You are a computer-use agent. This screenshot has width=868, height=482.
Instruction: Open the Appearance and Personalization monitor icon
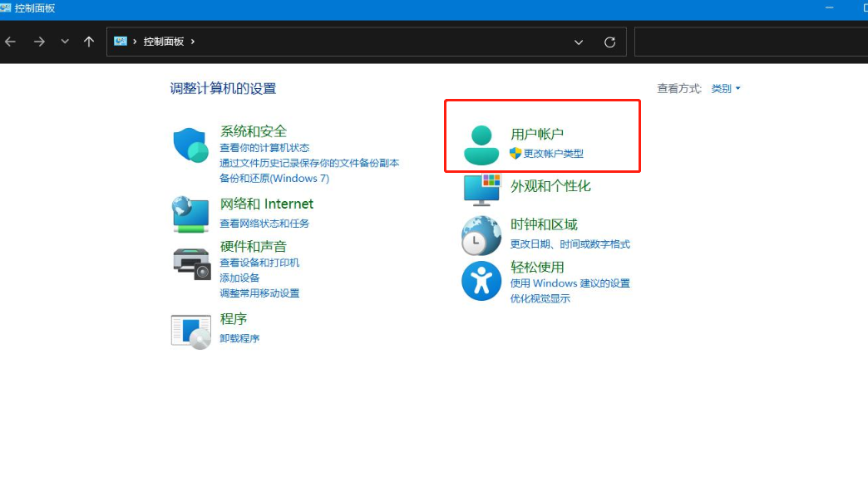481,189
